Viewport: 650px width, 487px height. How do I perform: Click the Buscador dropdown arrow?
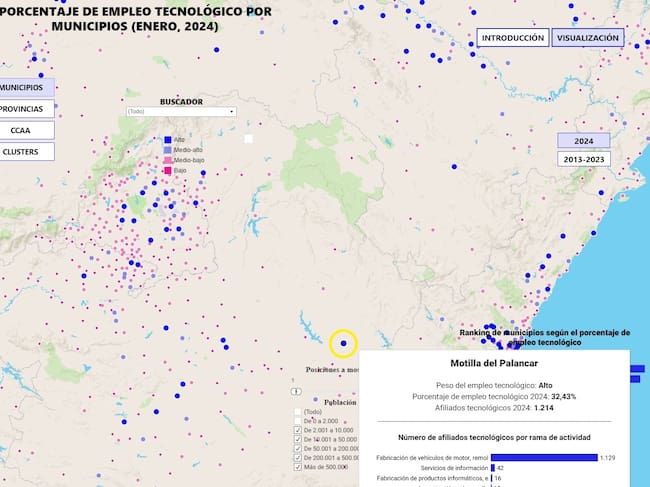pos(231,111)
